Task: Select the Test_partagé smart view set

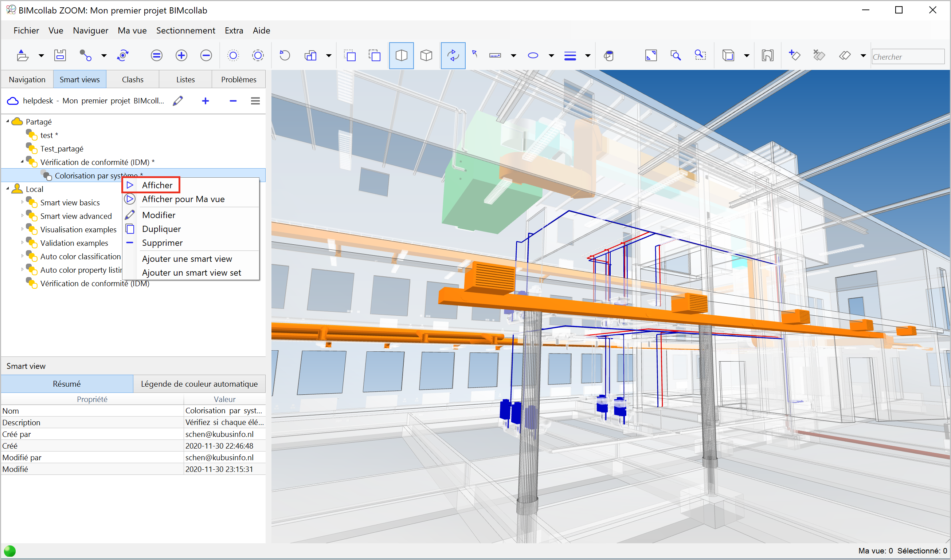Action: (x=62, y=149)
